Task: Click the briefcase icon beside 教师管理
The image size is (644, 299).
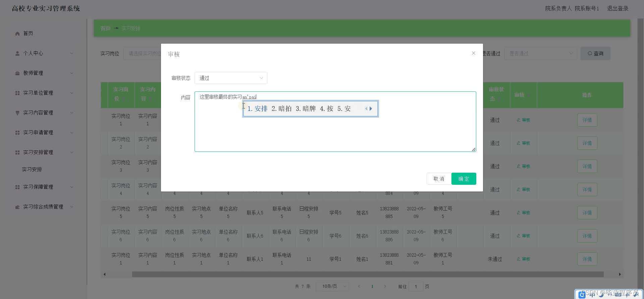Action: coord(17,73)
